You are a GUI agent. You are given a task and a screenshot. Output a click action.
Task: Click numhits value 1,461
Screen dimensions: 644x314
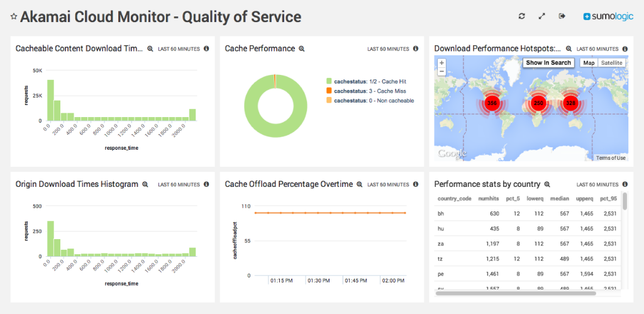pos(492,274)
